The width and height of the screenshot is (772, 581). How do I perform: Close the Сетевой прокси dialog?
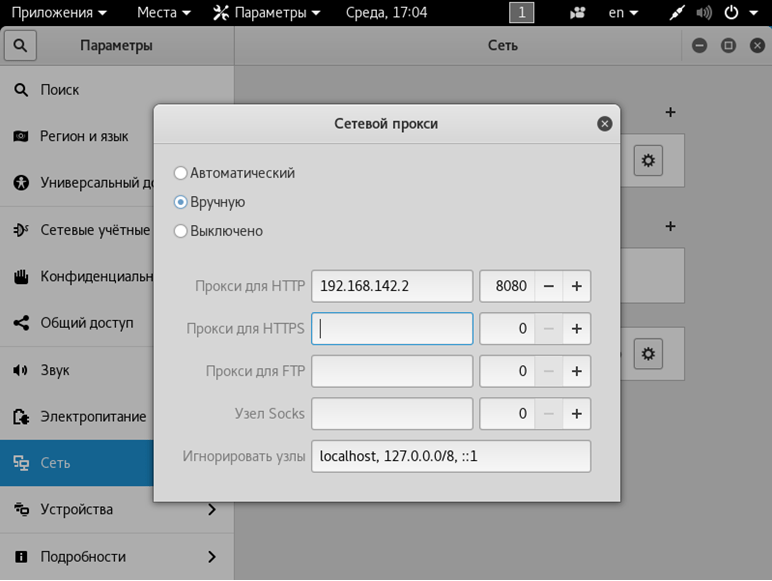[x=604, y=124]
